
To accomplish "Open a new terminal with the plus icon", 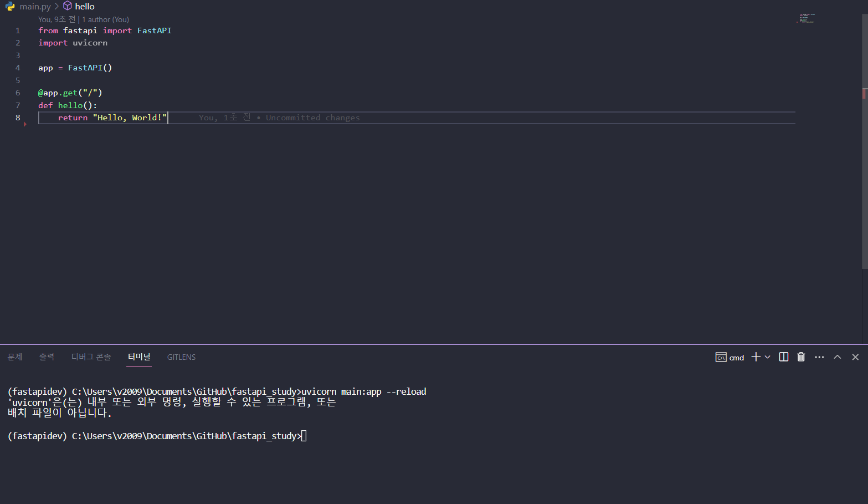I will 755,357.
